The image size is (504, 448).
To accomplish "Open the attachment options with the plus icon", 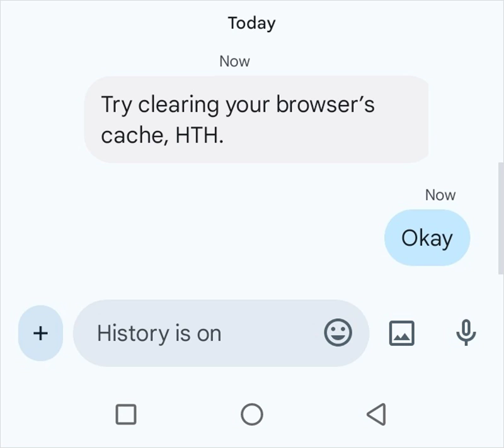I will coord(40,333).
